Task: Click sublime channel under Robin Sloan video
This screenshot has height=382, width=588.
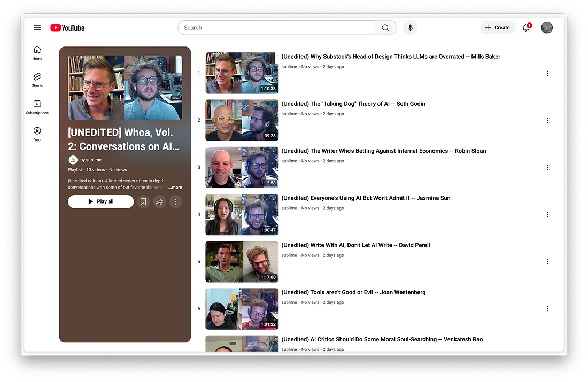Action: [289, 161]
